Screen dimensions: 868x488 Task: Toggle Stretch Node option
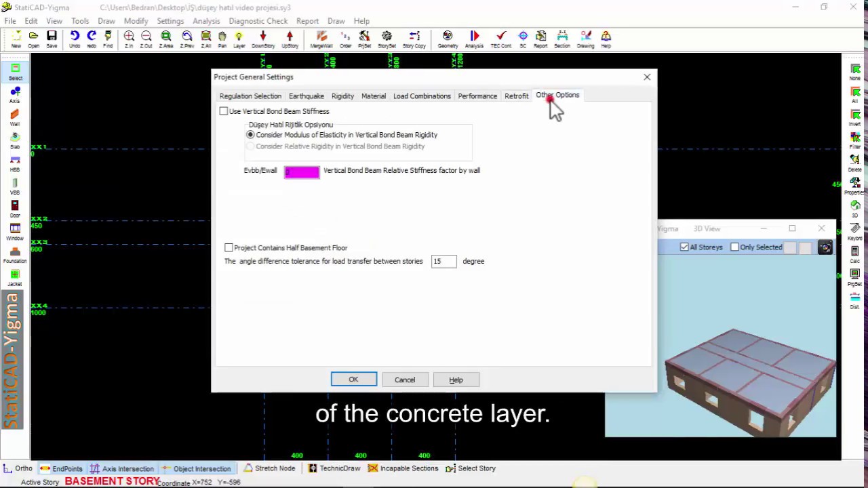pyautogui.click(x=270, y=468)
